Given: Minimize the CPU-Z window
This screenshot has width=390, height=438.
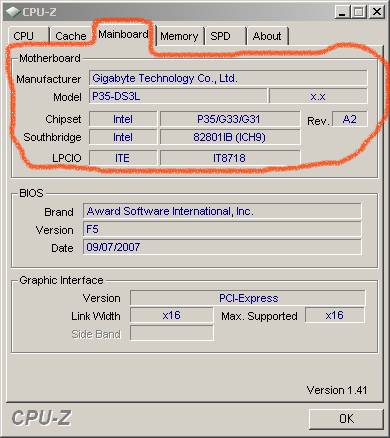Looking at the screenshot, I should tap(342, 12).
